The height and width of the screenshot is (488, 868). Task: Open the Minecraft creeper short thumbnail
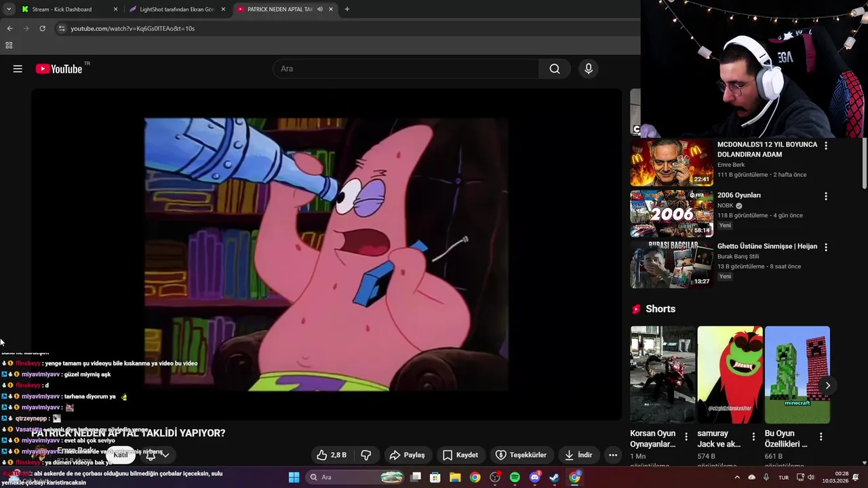click(x=797, y=375)
